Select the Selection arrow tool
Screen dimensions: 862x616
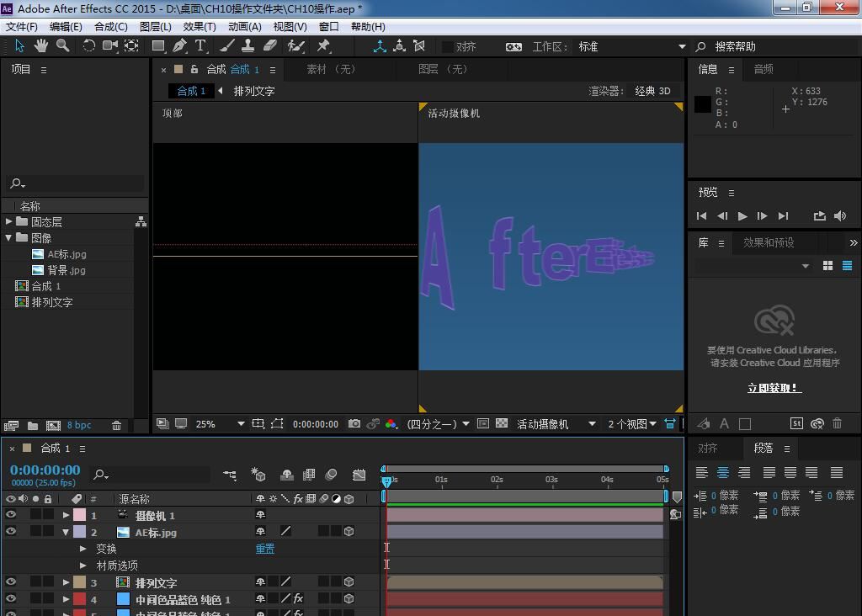pos(19,45)
